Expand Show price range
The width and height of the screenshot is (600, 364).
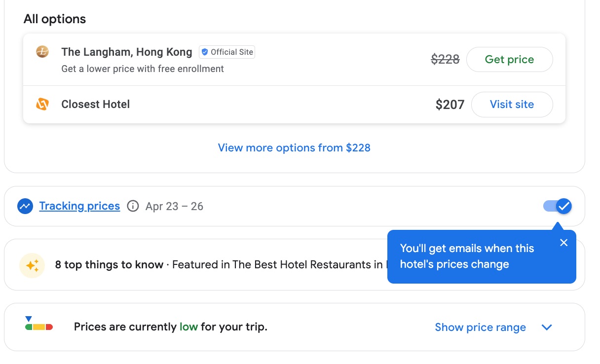coord(480,327)
